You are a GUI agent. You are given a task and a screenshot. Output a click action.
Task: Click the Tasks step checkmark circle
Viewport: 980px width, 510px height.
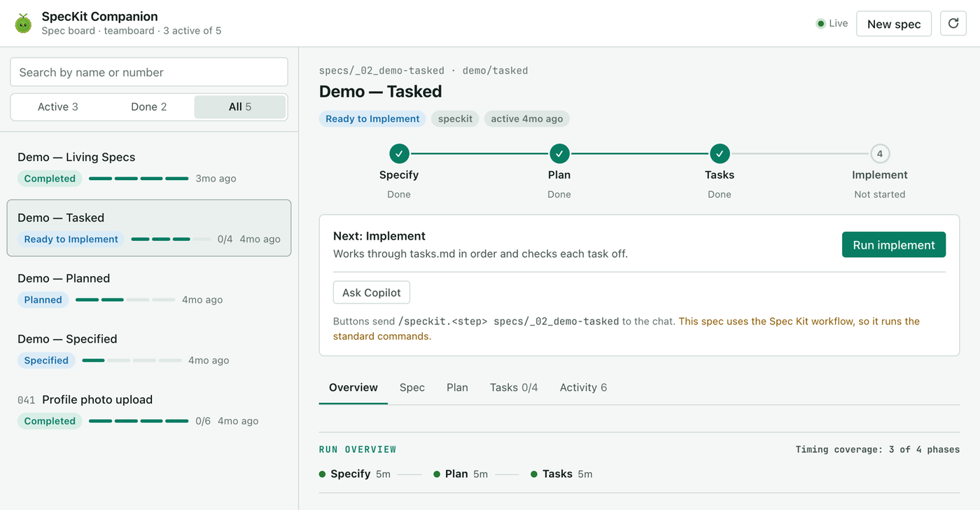coord(720,153)
